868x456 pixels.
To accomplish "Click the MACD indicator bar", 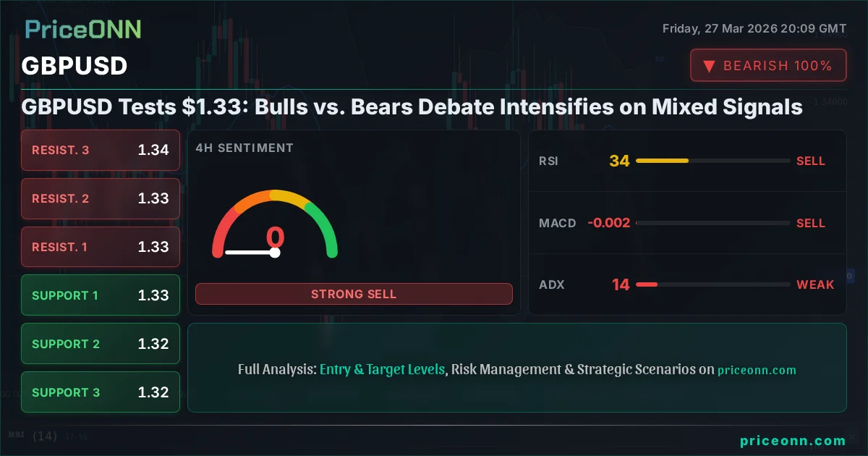I will [x=712, y=223].
